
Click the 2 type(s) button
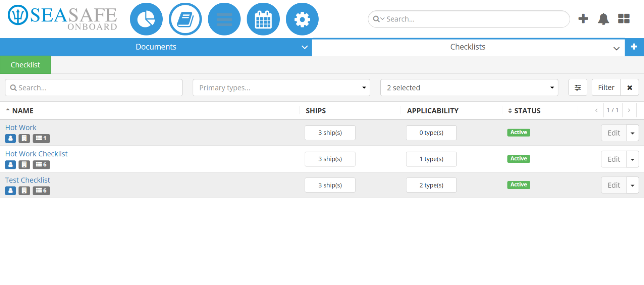click(431, 185)
